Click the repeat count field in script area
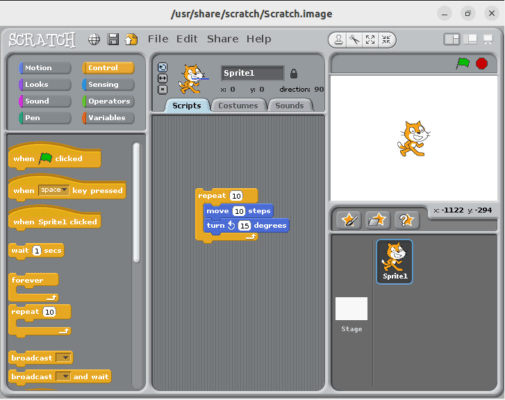Screen dimensions: 505x400 [x=236, y=196]
